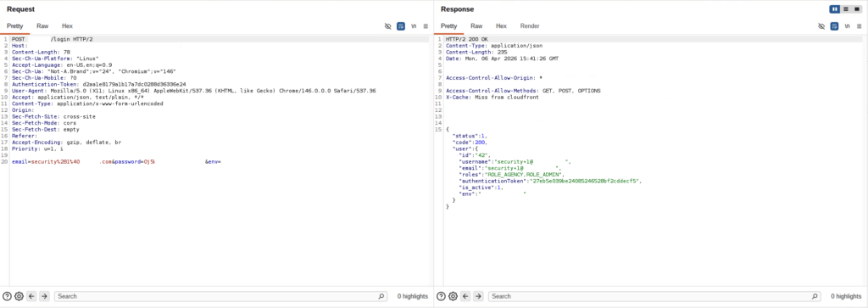Image resolution: width=868 pixels, height=308 pixels.
Task: Focus the Request panel Search field
Action: click(220, 296)
